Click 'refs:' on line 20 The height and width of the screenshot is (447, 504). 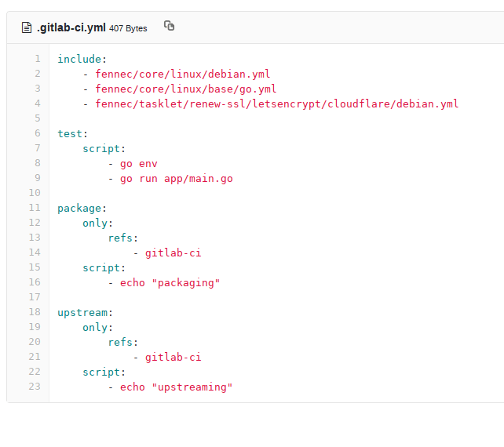pyautogui.click(x=122, y=343)
